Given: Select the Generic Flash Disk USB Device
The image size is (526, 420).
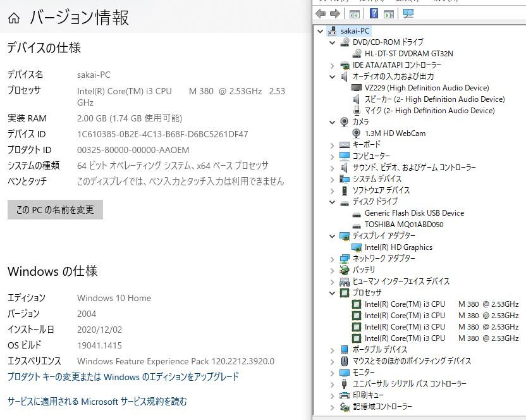Looking at the screenshot, I should (356, 213).
